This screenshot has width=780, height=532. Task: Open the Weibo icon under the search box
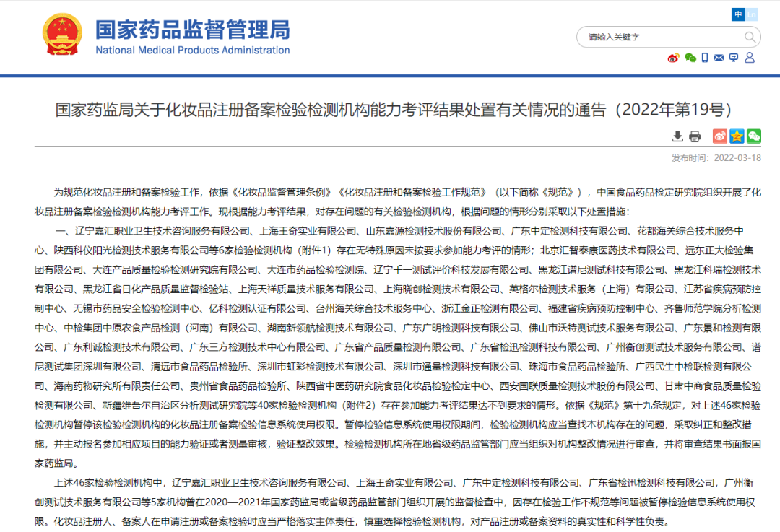[674, 58]
